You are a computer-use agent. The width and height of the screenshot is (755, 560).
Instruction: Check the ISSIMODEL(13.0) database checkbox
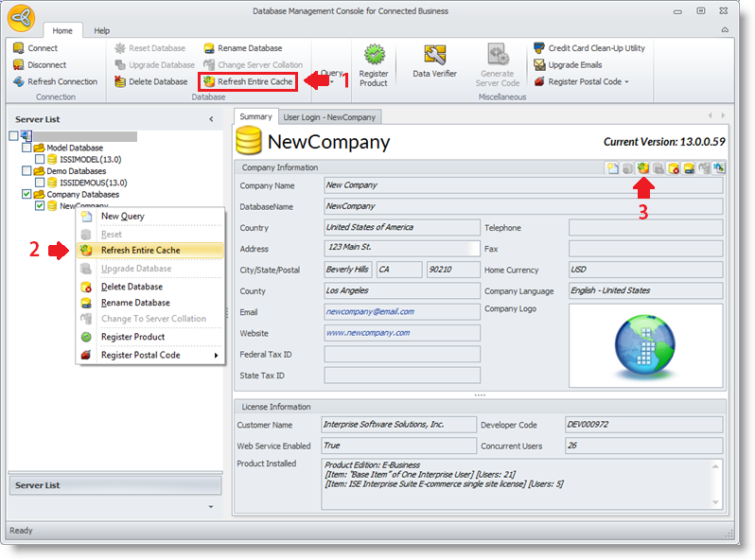point(40,160)
